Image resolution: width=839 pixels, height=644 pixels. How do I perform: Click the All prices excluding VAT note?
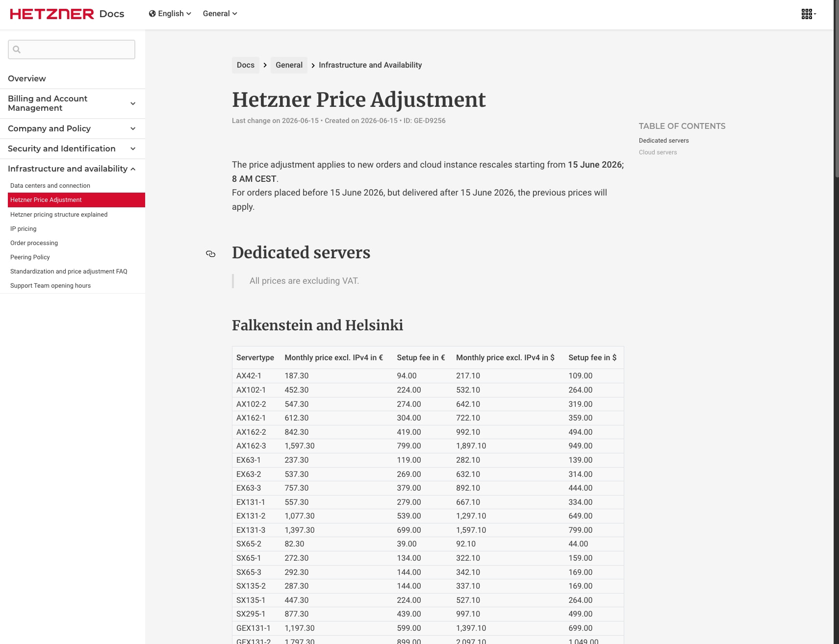[x=304, y=281]
